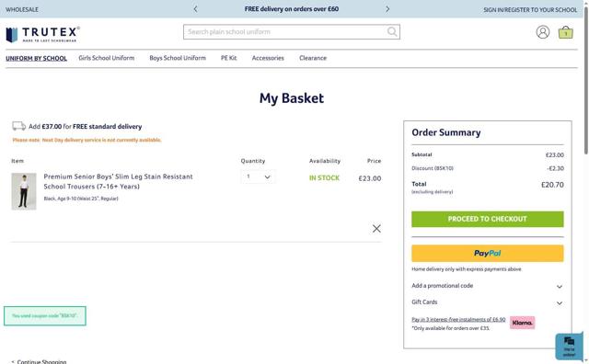Expand Add a promotional code section

click(x=487, y=286)
